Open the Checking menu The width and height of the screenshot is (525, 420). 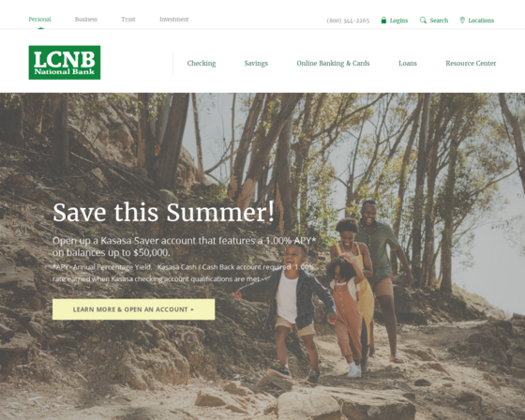pyautogui.click(x=202, y=64)
